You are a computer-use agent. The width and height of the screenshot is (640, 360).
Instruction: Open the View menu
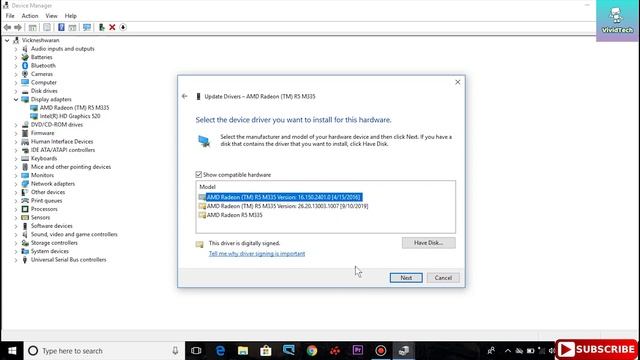(51, 16)
